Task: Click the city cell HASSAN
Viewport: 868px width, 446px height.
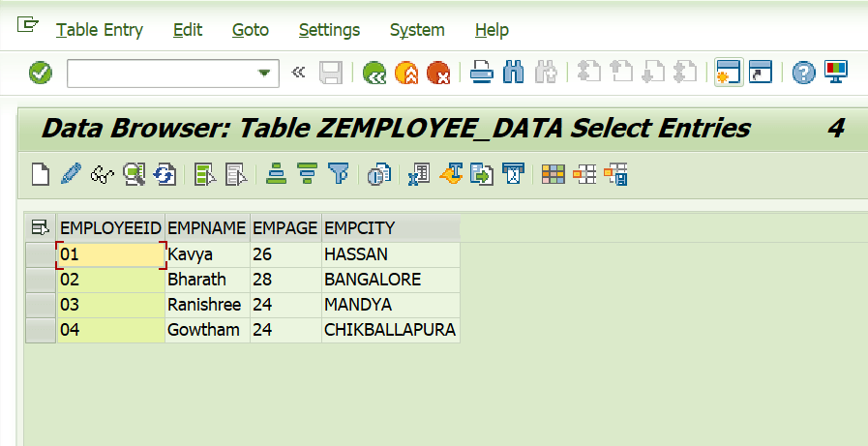Action: 391,254
